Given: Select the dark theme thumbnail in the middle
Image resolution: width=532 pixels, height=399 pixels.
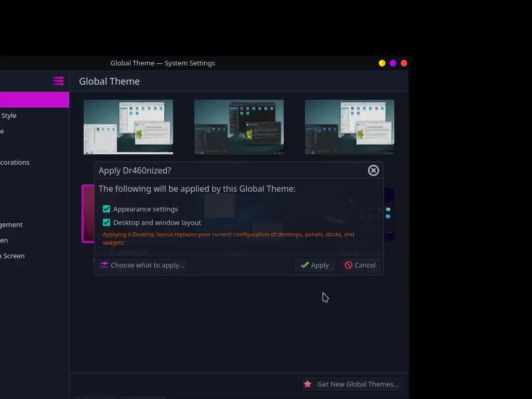Looking at the screenshot, I should coord(239,127).
